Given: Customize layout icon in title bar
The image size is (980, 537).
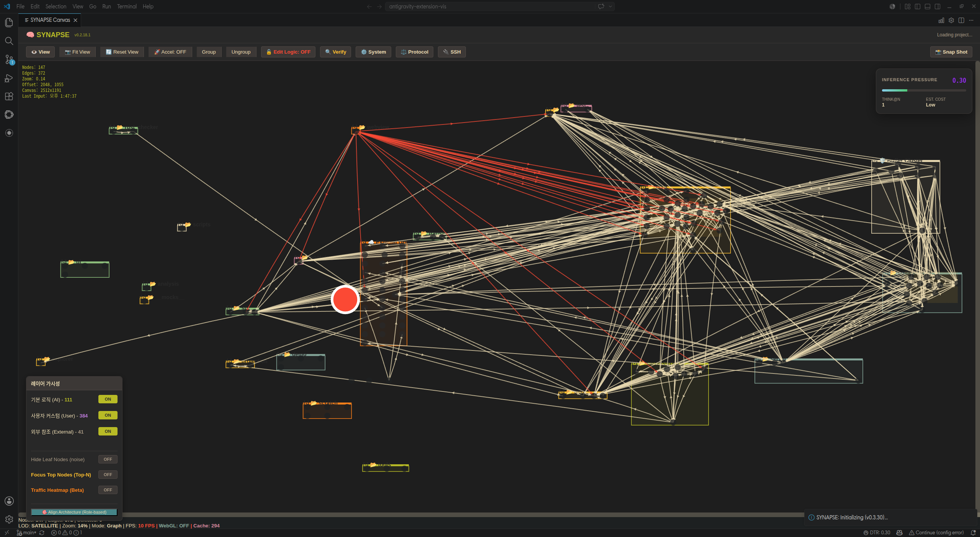Looking at the screenshot, I should 908,7.
